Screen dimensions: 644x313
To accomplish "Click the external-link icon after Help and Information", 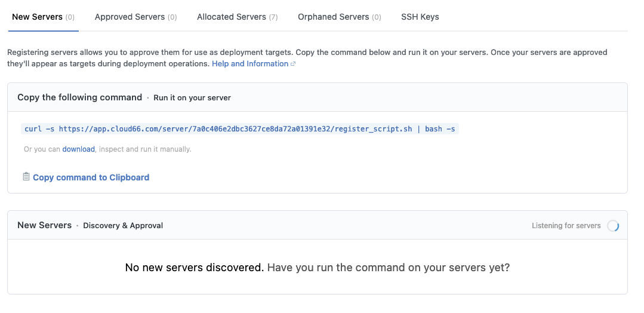I will click(x=293, y=64).
